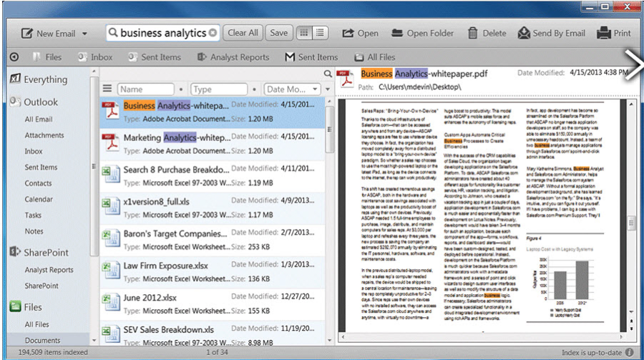Click the Type filter field

219,89
